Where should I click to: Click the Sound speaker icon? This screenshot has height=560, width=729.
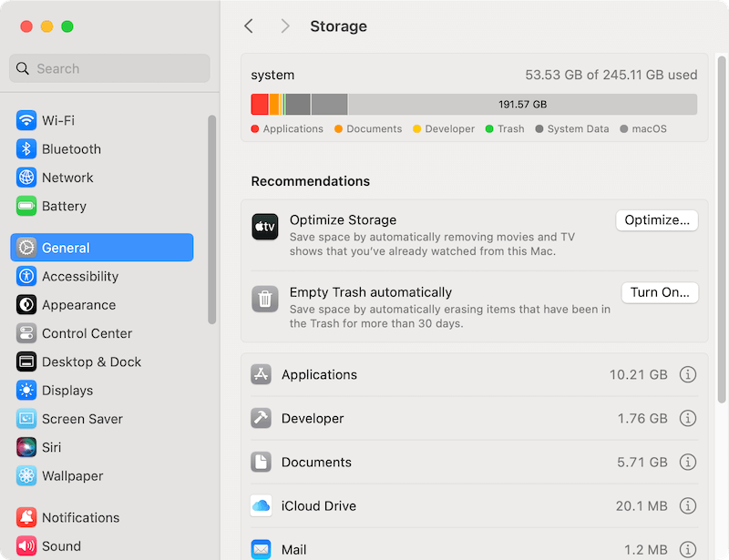25,545
